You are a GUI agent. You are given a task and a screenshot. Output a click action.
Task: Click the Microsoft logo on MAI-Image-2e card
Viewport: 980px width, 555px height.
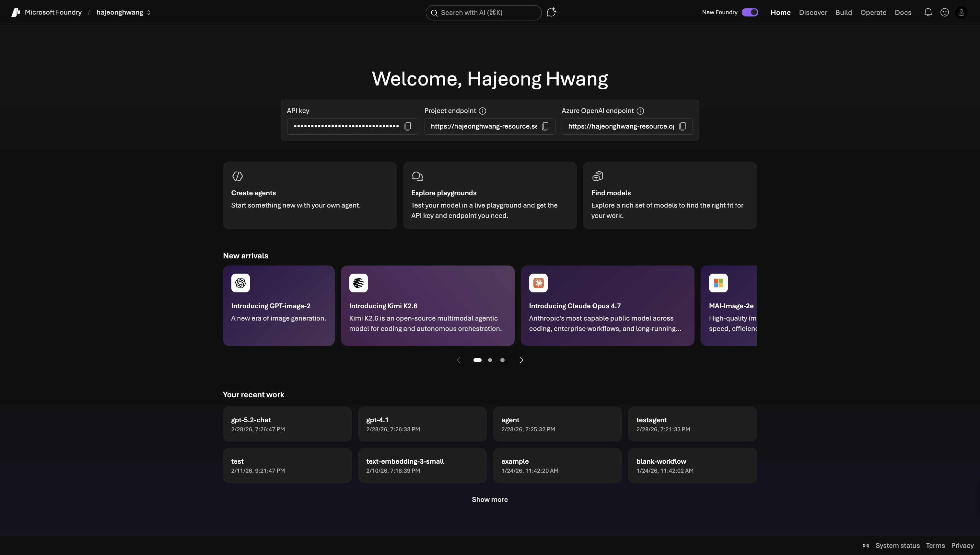click(718, 283)
